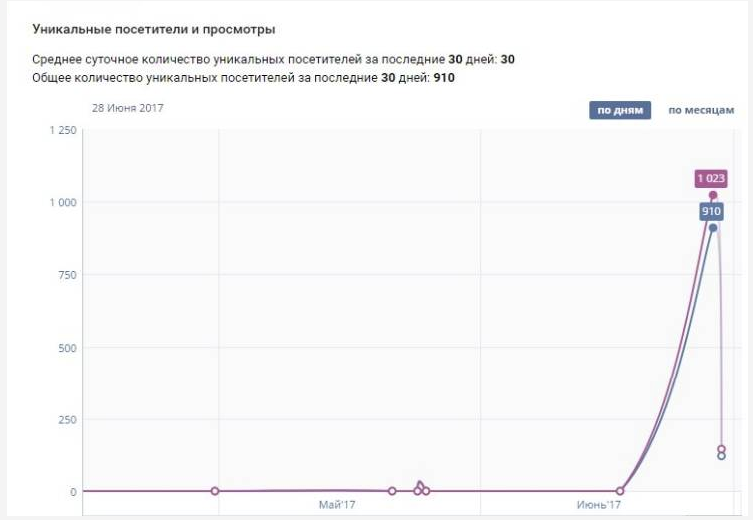Select the blue peak data point

(x=713, y=228)
